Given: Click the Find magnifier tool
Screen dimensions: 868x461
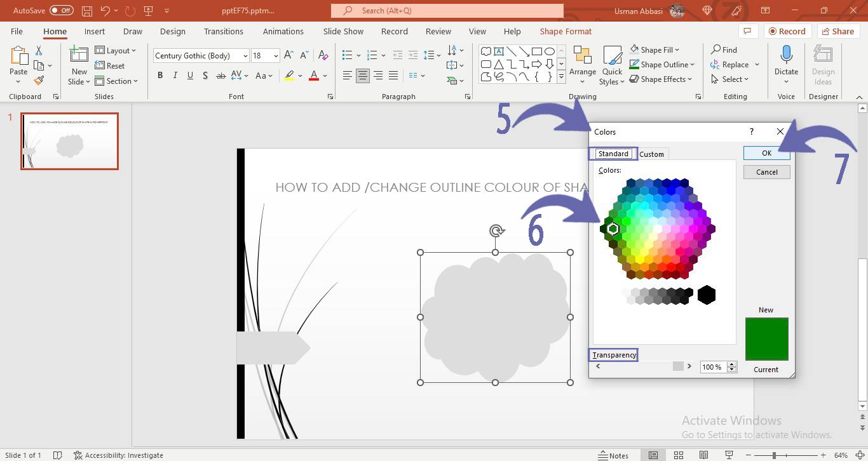Looking at the screenshot, I should pyautogui.click(x=724, y=50).
